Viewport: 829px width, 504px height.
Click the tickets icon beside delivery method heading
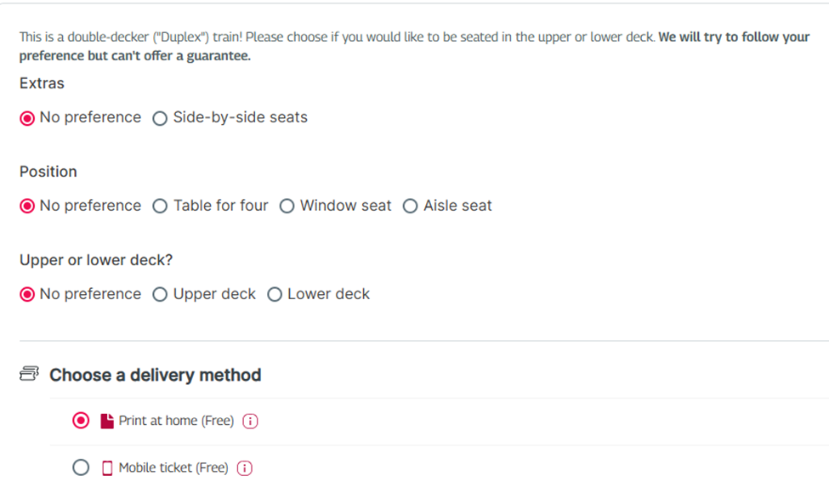29,374
